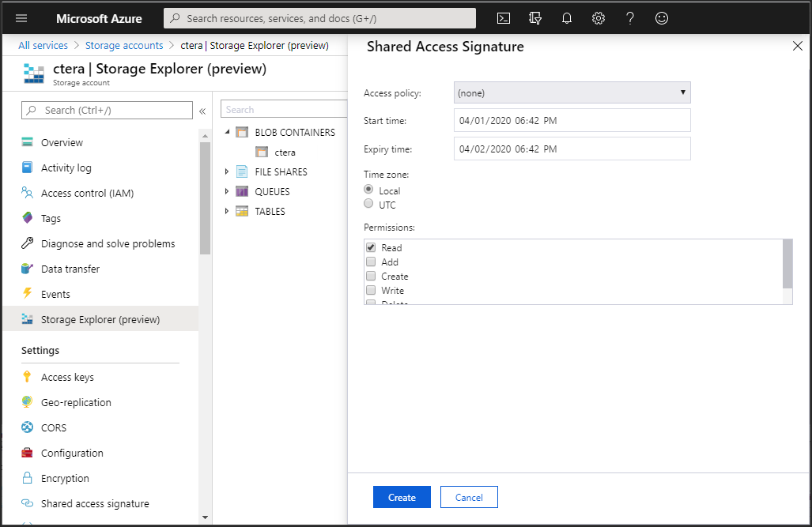Image resolution: width=812 pixels, height=527 pixels.
Task: Focus the Start time field
Action: pos(572,120)
